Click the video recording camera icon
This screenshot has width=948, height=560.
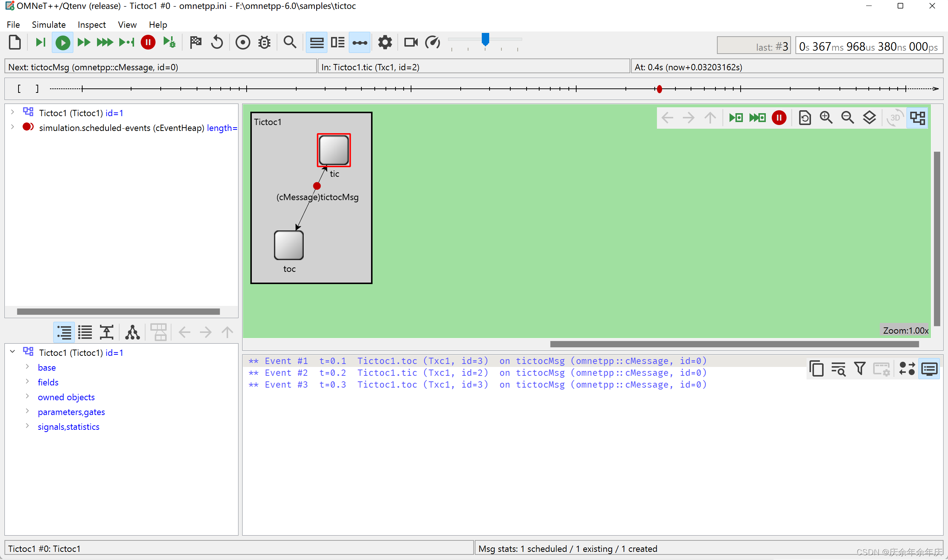pos(411,43)
